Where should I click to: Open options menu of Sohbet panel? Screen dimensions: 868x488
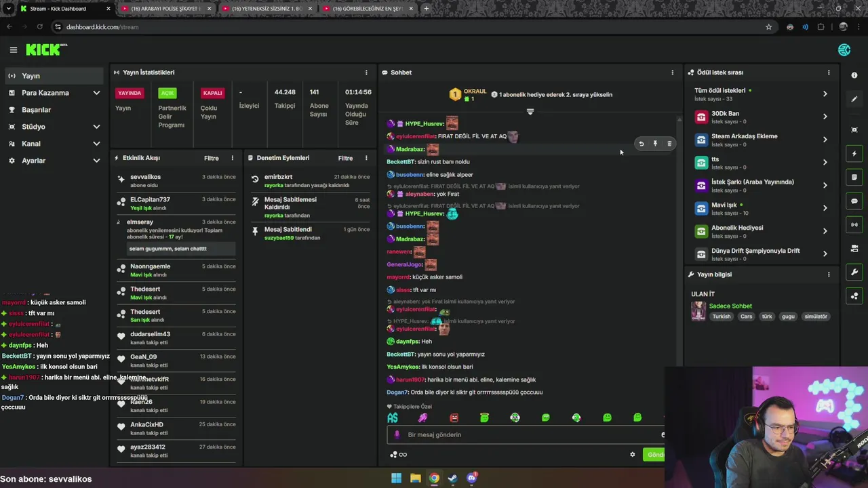pos(673,73)
